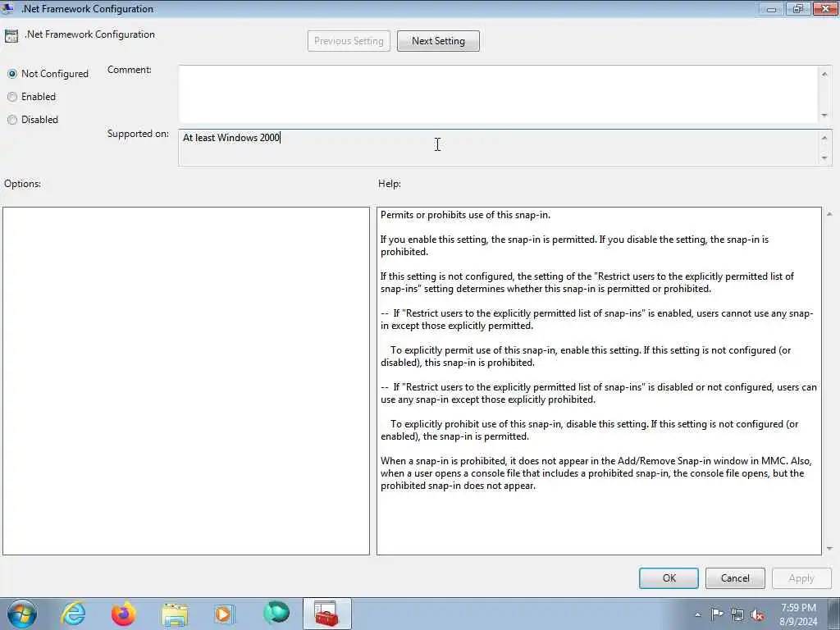This screenshot has width=840, height=630.
Task: Select the Not Configured radio button
Action: coord(12,74)
